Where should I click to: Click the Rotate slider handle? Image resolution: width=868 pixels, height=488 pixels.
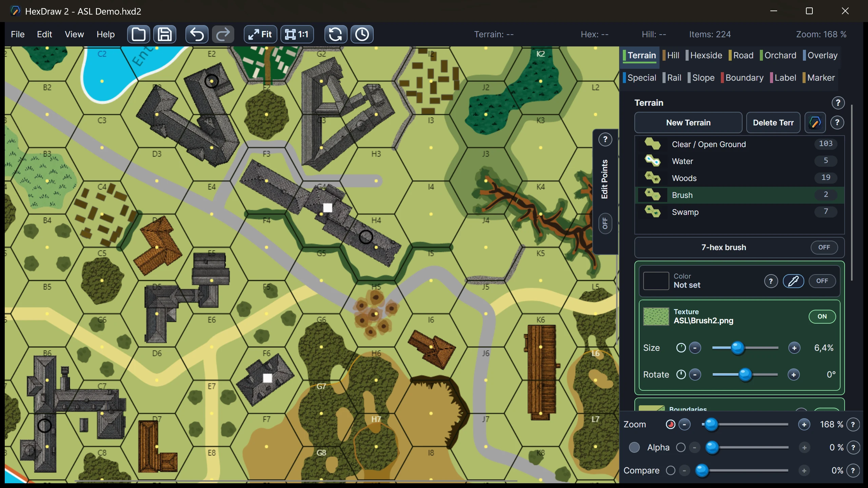tap(745, 374)
